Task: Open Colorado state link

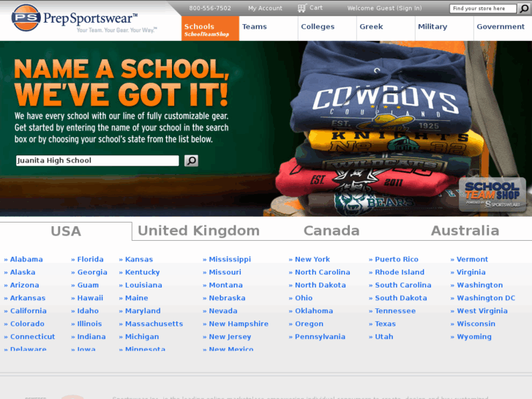Action: tap(27, 324)
